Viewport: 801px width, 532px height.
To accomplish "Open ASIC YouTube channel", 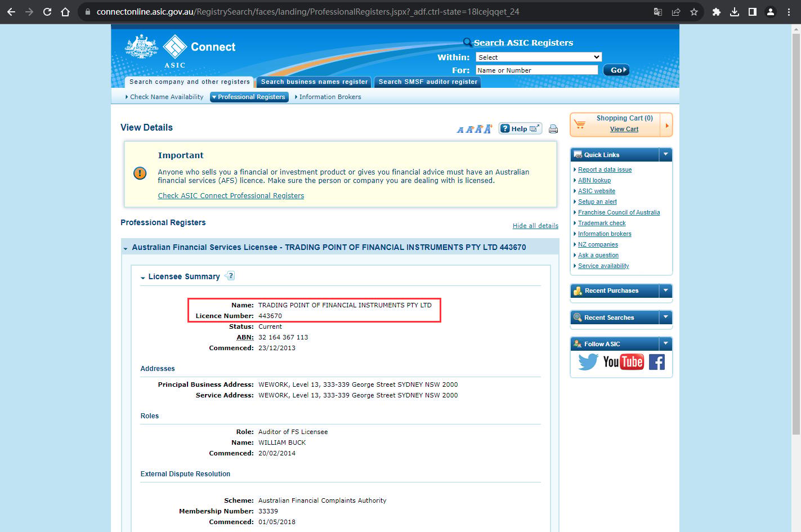I will click(x=623, y=361).
